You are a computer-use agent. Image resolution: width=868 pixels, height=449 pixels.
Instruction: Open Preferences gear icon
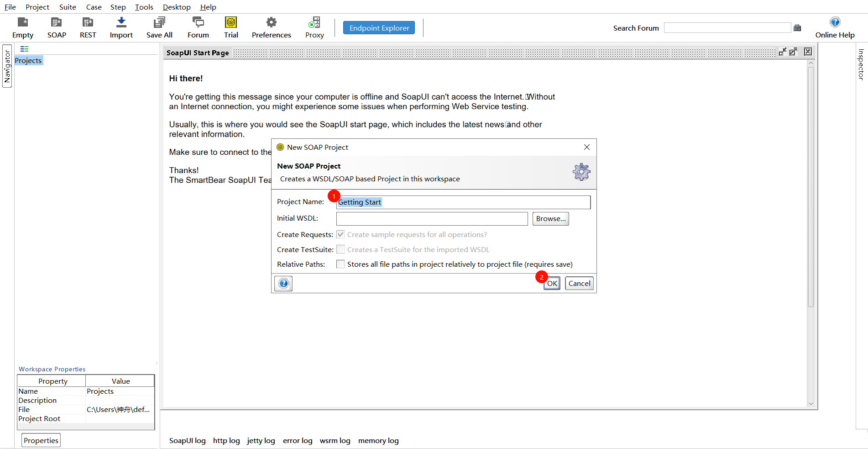click(x=272, y=27)
